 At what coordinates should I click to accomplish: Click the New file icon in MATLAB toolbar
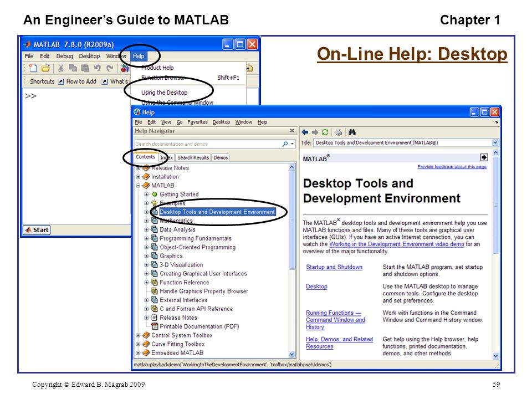(x=33, y=68)
